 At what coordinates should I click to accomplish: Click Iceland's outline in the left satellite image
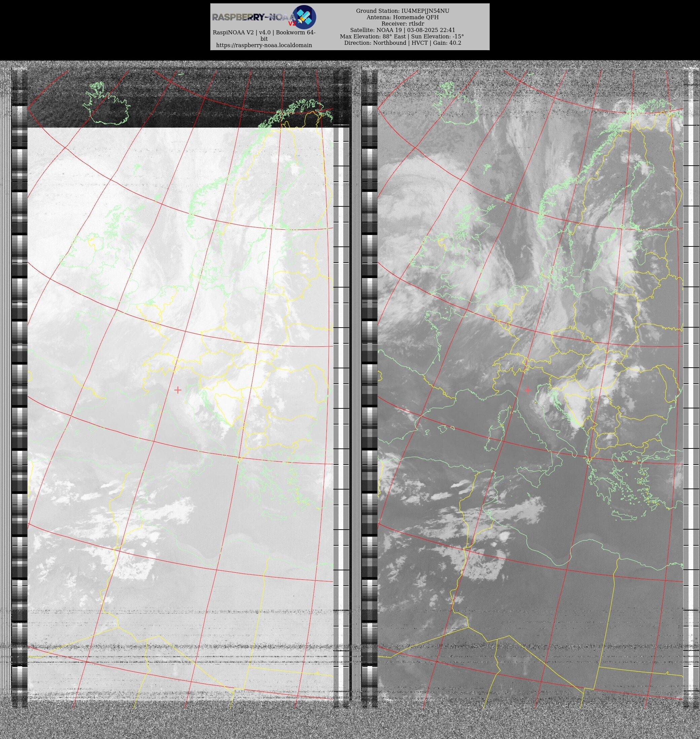tap(106, 104)
